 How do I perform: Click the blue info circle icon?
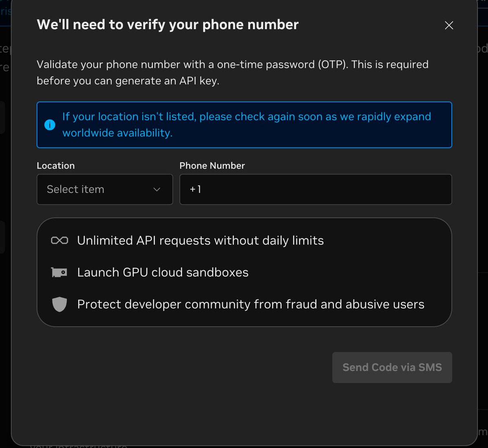tap(50, 125)
